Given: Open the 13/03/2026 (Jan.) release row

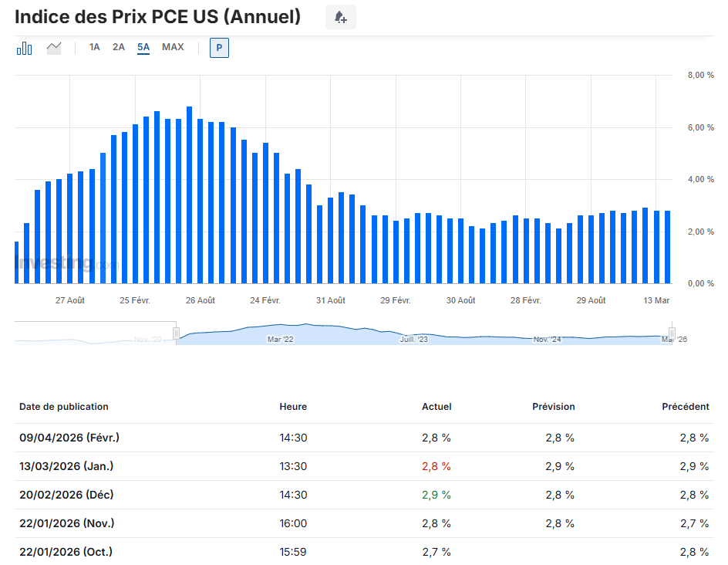Looking at the screenshot, I should (66, 466).
